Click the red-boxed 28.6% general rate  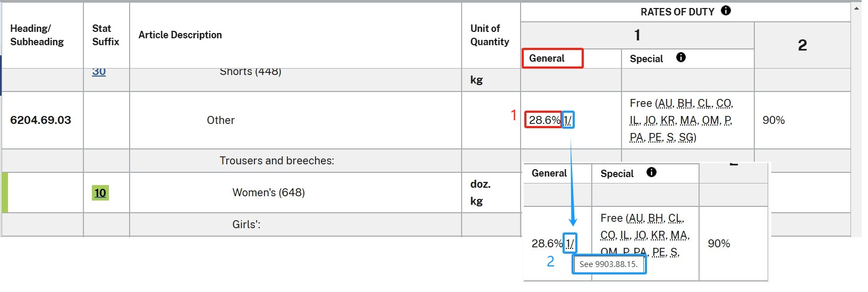click(543, 120)
